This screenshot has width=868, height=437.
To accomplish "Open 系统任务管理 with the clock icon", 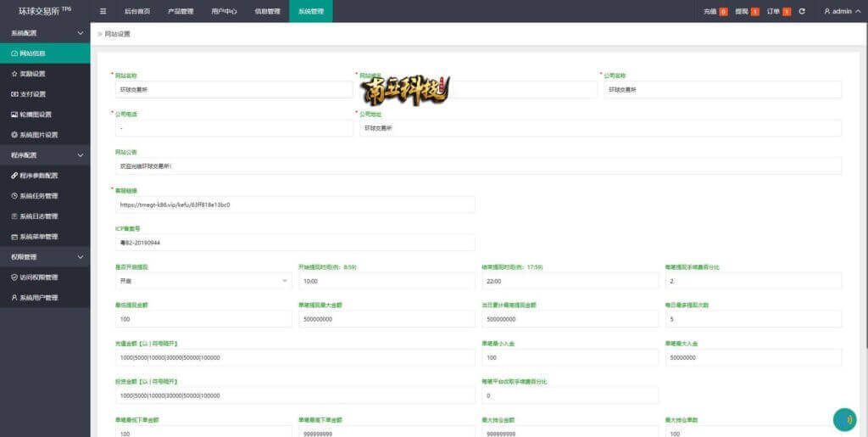I will [38, 196].
